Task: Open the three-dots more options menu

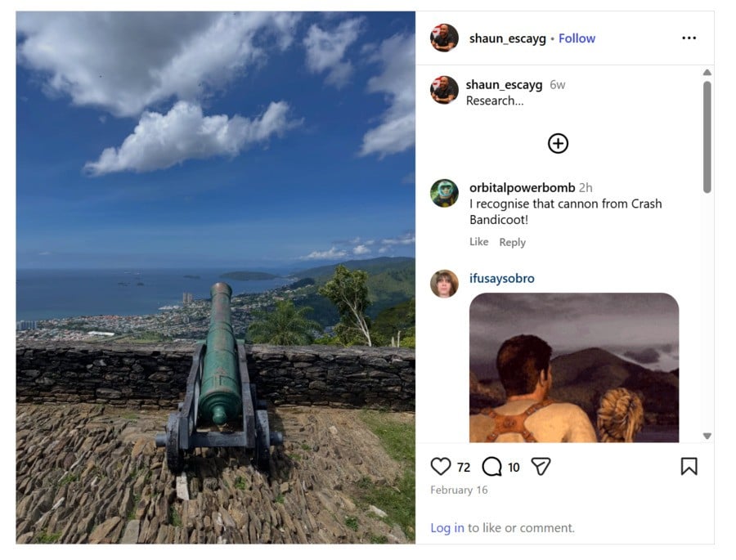Action: point(689,38)
